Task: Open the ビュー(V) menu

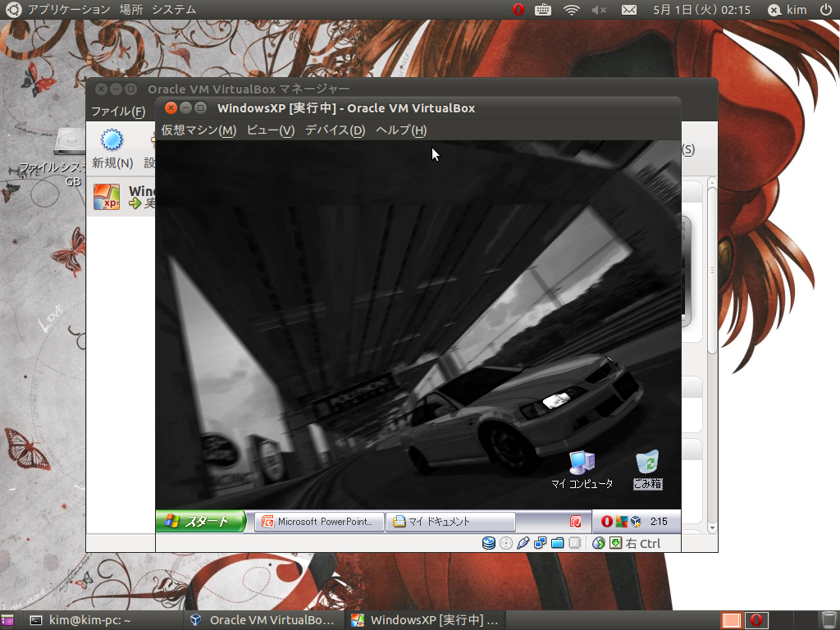Action: tap(271, 130)
